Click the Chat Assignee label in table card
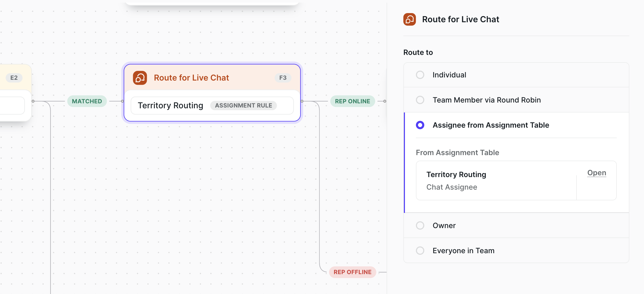644x294 pixels. point(452,187)
